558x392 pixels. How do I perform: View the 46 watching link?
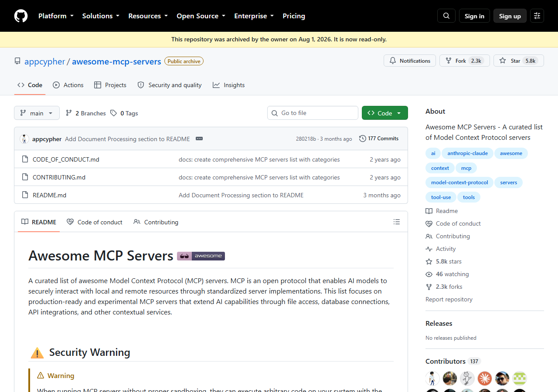pyautogui.click(x=447, y=274)
